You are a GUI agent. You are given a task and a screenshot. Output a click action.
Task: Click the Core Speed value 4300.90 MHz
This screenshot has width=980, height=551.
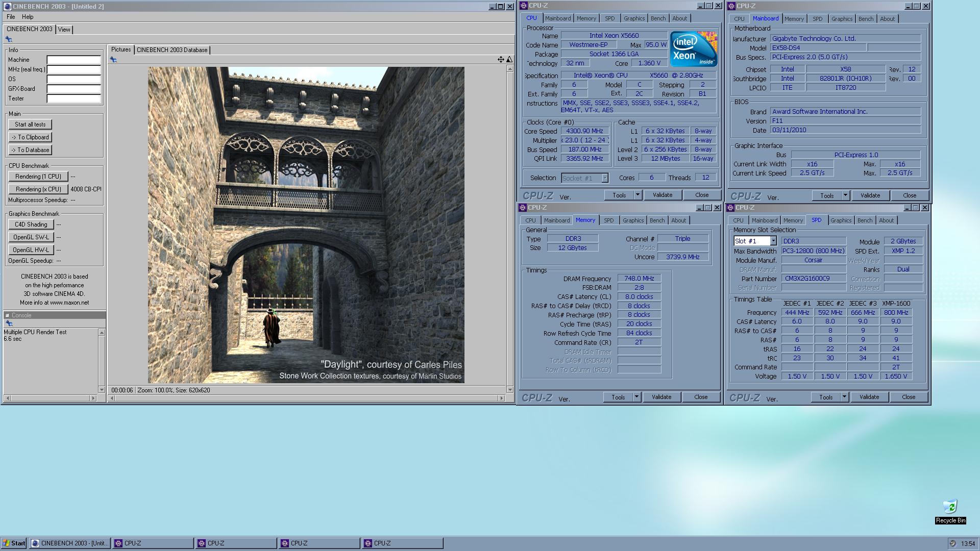point(585,131)
